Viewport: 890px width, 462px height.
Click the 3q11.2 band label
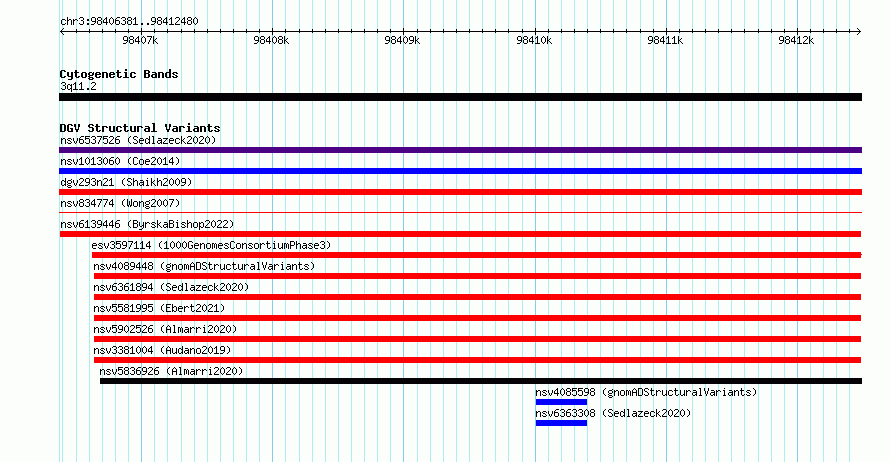[x=78, y=86]
